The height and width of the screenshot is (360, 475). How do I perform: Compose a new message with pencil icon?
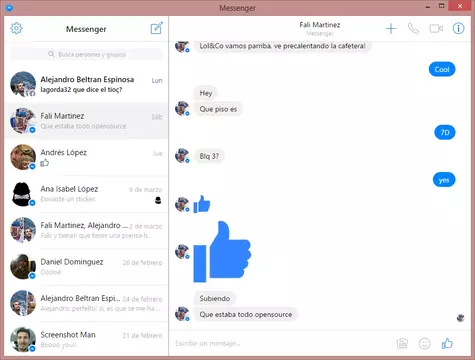[x=157, y=28]
